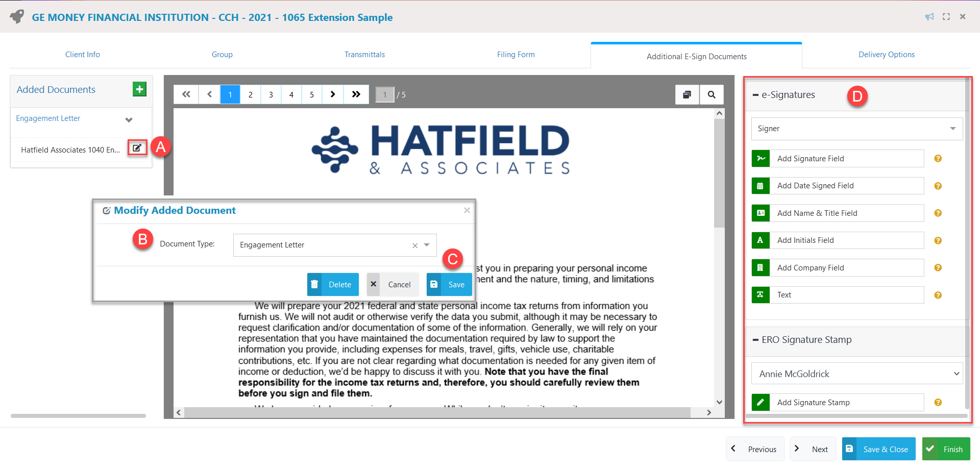Click Save & Close
This screenshot has width=980, height=472.
pyautogui.click(x=878, y=449)
